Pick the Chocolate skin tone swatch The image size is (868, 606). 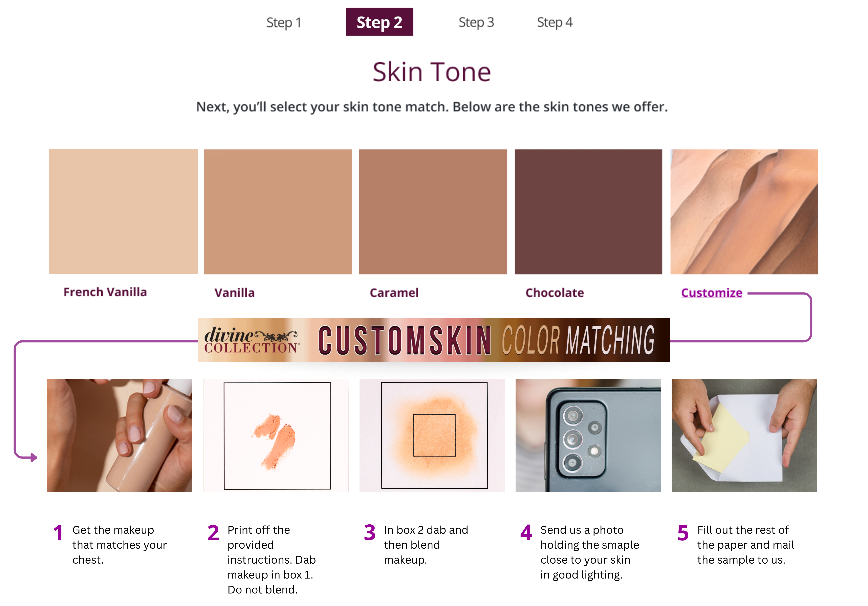[x=588, y=211]
